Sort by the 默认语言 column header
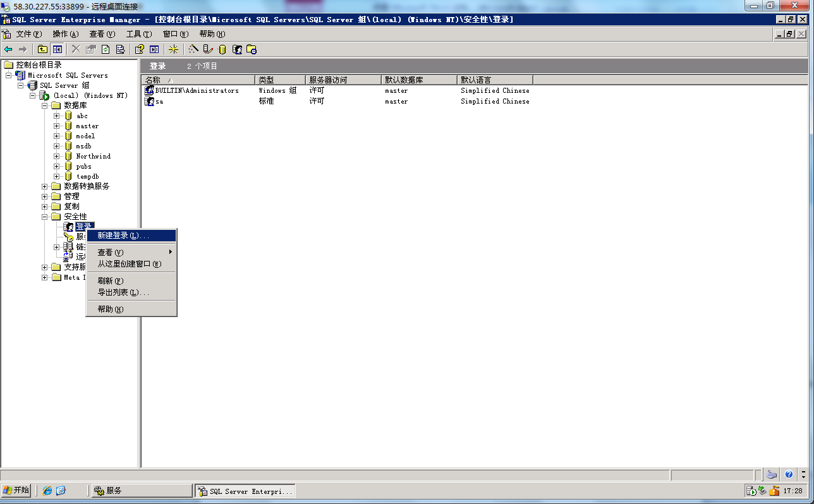Screen dimensions: 814x504 (495, 80)
